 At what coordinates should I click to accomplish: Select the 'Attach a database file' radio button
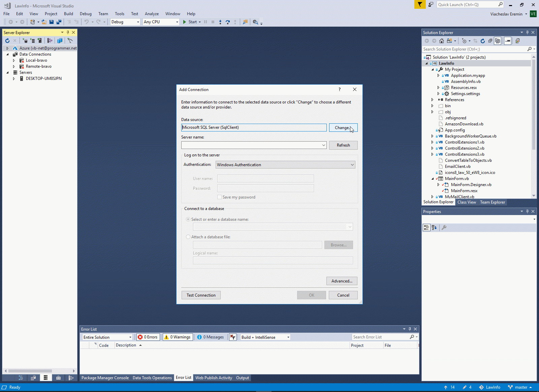click(x=188, y=237)
